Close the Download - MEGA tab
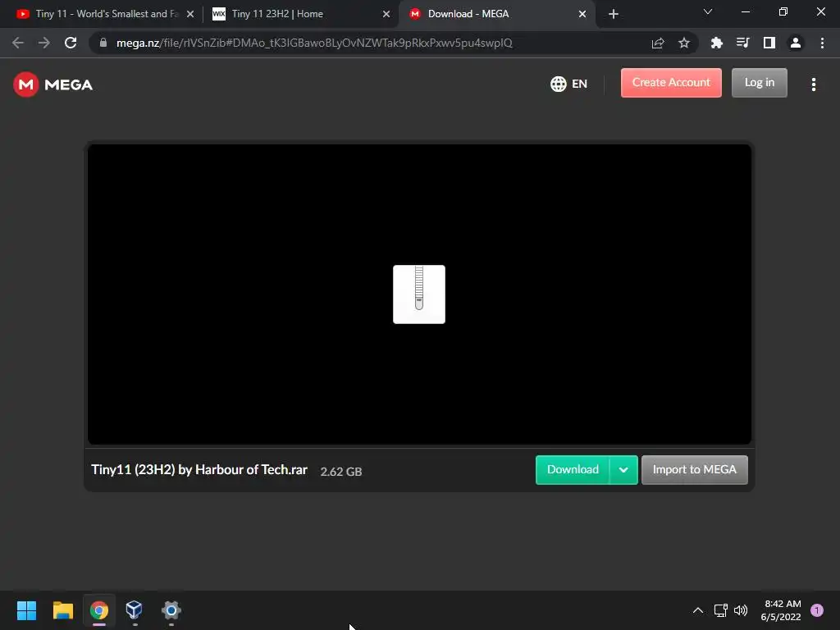Screen dimensions: 840x630 click(582, 14)
